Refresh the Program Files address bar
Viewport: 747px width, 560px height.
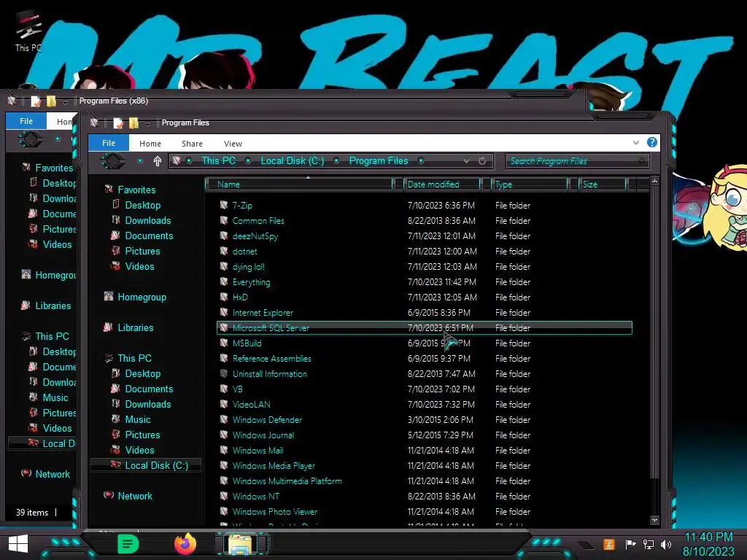482,161
